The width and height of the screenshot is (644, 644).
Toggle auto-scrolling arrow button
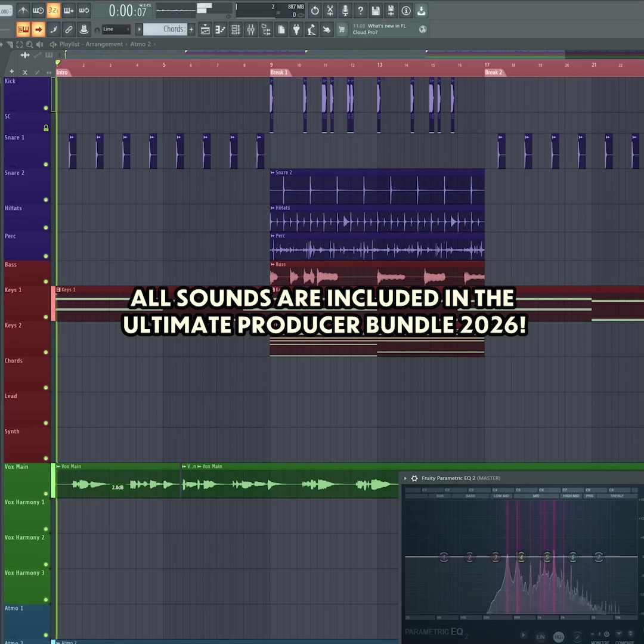pyautogui.click(x=38, y=29)
